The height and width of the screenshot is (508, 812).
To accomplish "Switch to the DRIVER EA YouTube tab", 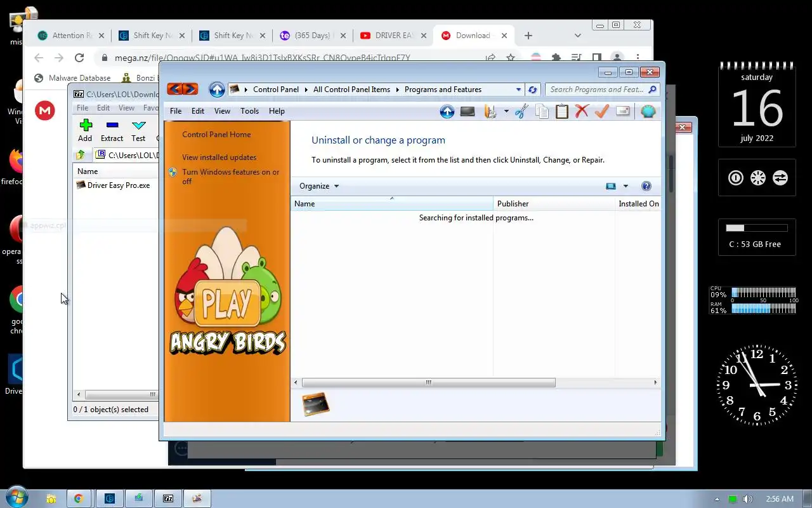I will point(393,36).
